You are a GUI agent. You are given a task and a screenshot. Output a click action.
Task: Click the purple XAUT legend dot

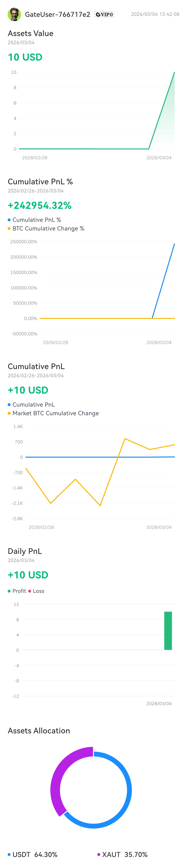(99, 855)
